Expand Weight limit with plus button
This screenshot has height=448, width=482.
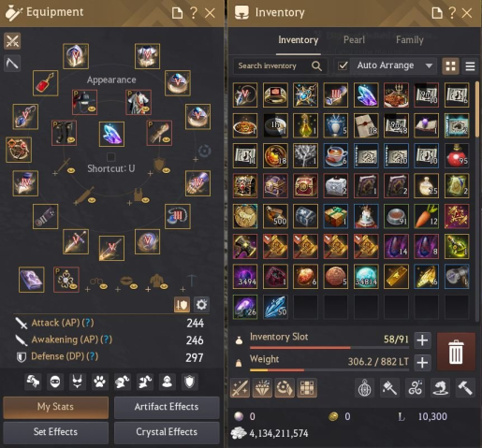click(422, 363)
